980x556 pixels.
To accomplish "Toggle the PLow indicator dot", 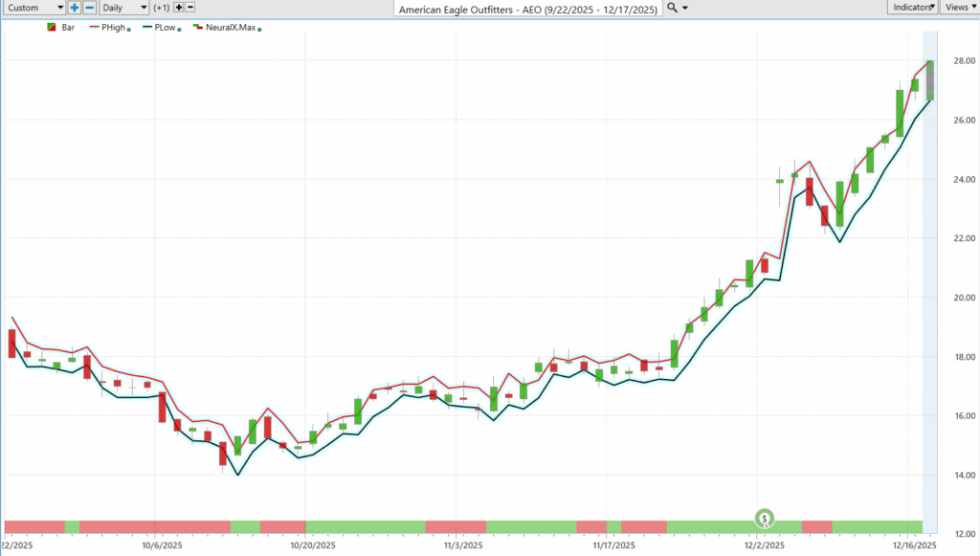I will [x=181, y=30].
